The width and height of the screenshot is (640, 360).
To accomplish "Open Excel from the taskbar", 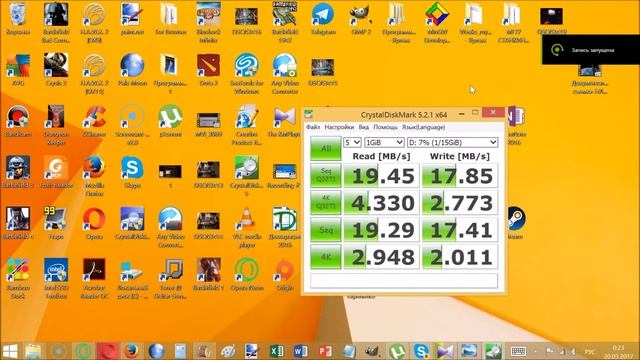I will 276,351.
